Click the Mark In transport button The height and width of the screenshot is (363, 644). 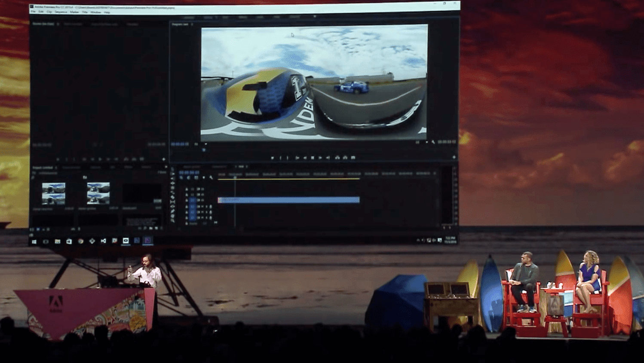[x=280, y=158]
